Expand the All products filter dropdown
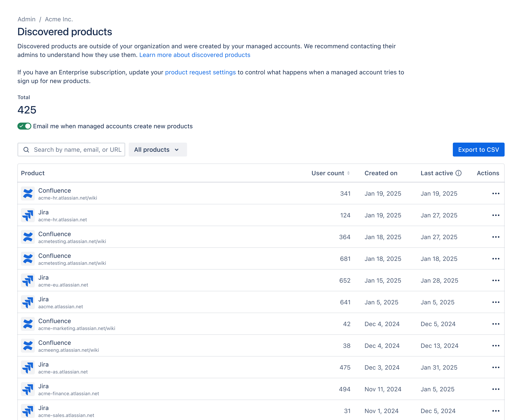Screen dimensions: 522x420 click(x=158, y=150)
